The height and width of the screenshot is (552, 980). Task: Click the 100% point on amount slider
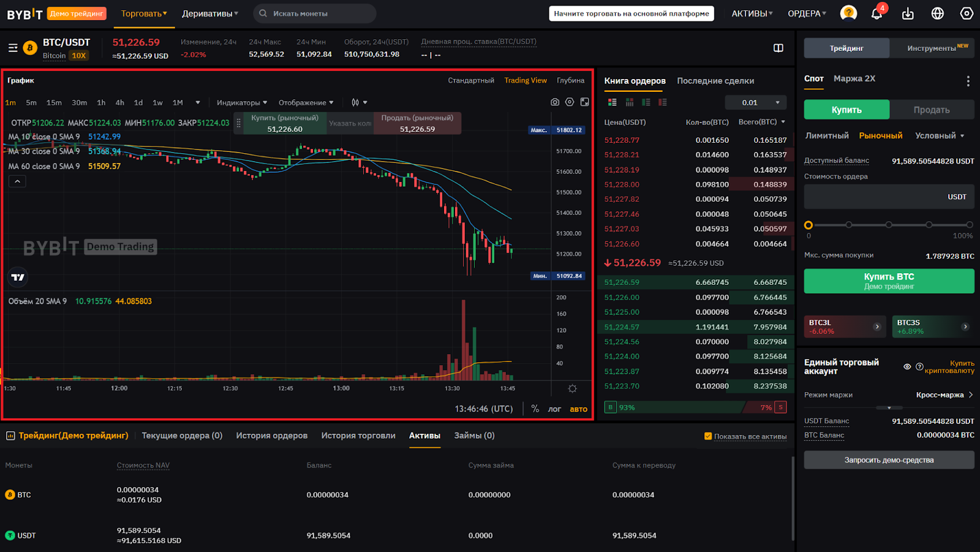[969, 225]
